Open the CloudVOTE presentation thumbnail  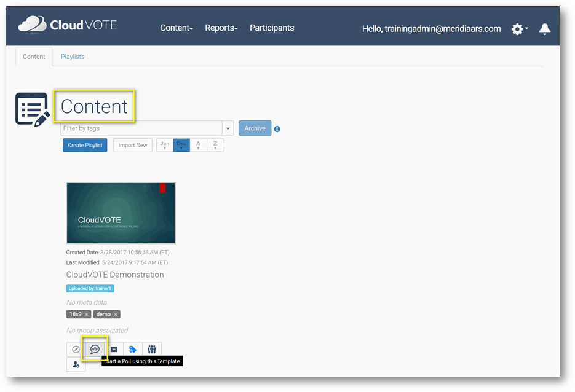(121, 213)
